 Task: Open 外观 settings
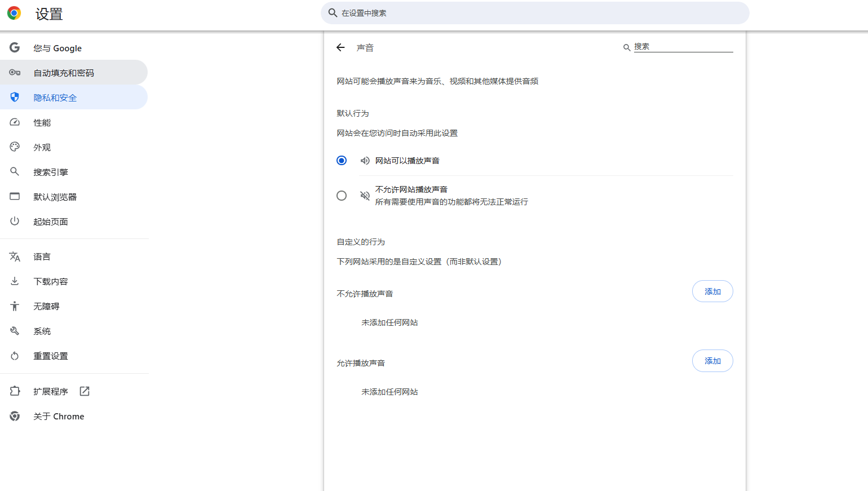[74, 147]
